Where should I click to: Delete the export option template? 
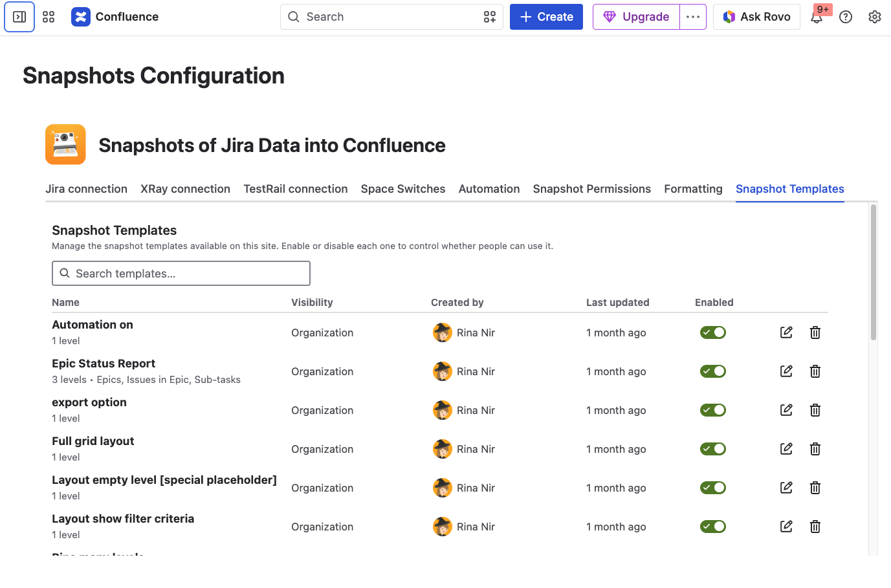(815, 410)
